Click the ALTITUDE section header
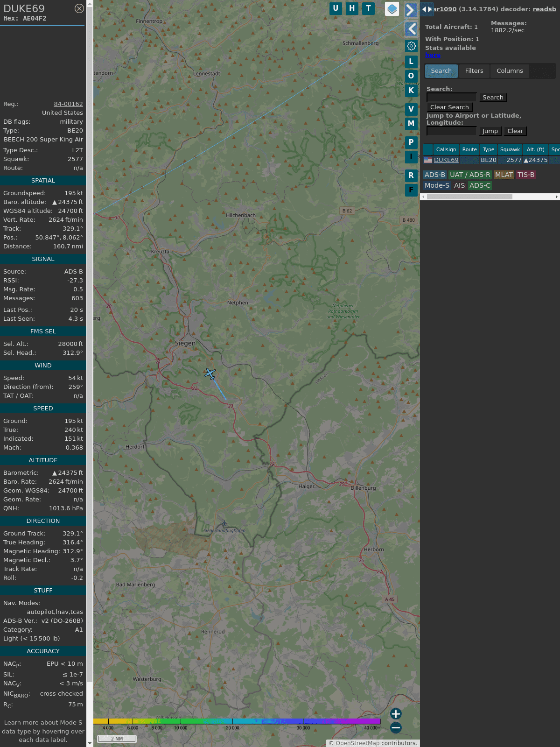This screenshot has height=747, width=560. 43,460
